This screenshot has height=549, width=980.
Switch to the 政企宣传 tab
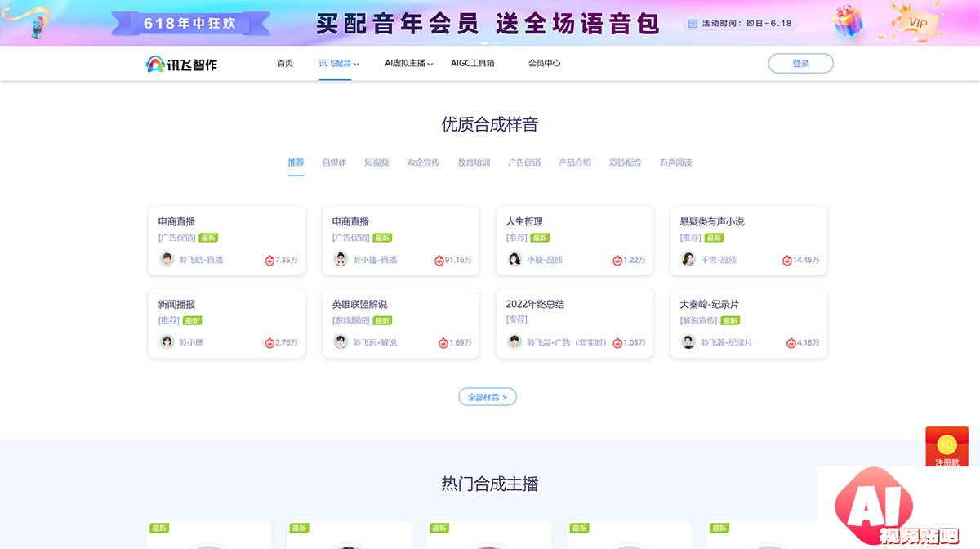[423, 163]
